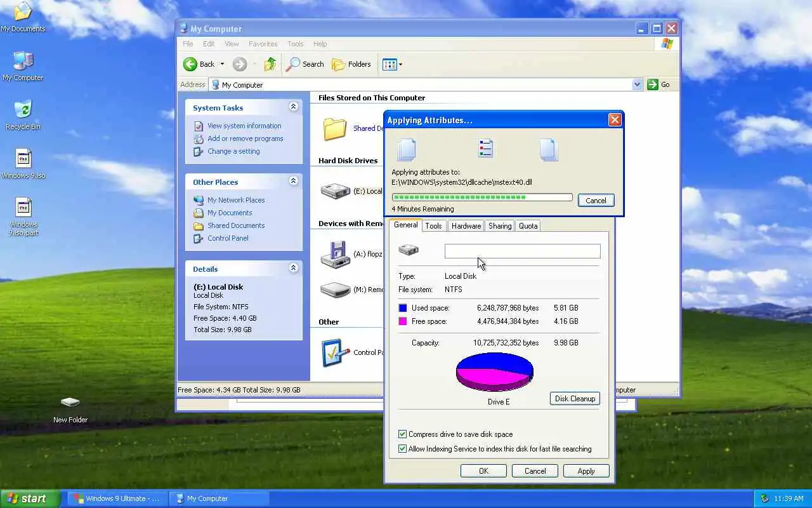Select the (E:) Local Disk drive icon
Image resolution: width=812 pixels, height=508 pixels.
point(336,190)
